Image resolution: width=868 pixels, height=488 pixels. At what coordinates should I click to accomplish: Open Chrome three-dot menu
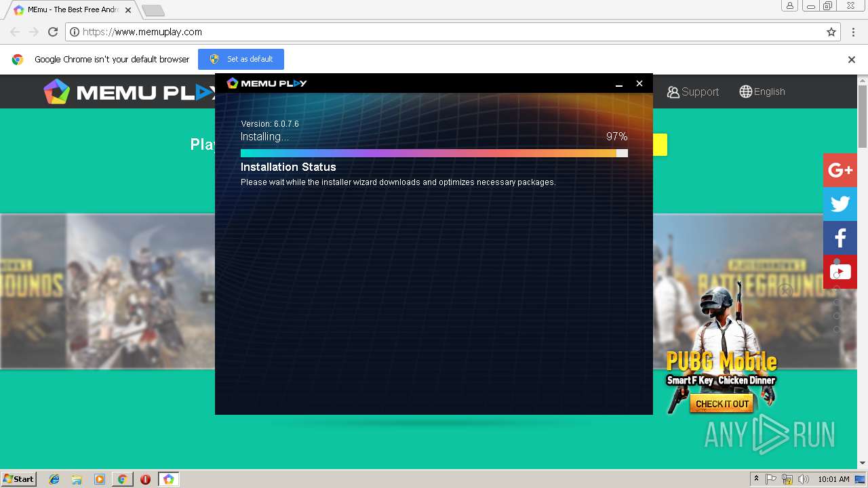(853, 32)
